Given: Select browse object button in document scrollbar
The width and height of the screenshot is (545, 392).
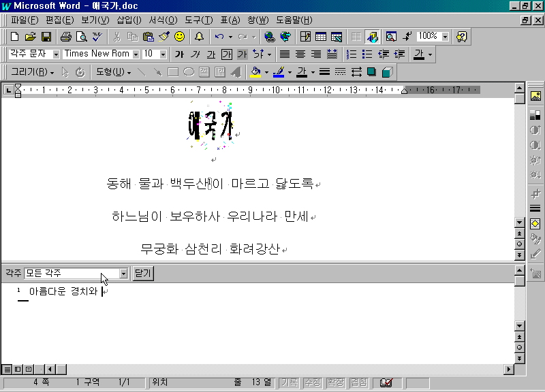Looking at the screenshot, I should coord(519,244).
